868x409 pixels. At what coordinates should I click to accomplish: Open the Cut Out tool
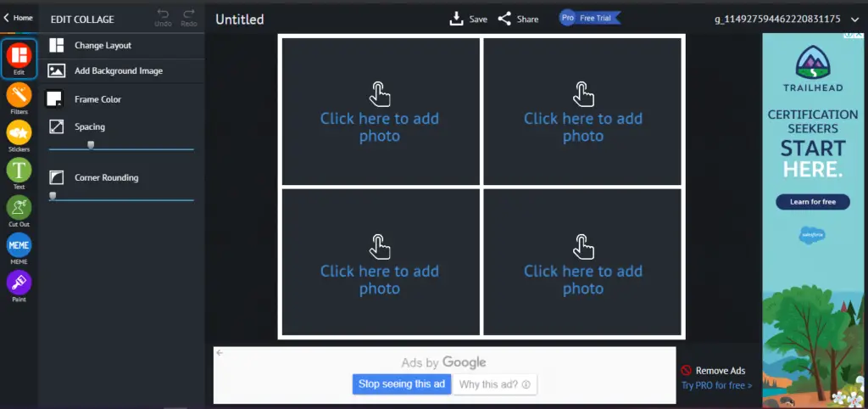tap(19, 208)
